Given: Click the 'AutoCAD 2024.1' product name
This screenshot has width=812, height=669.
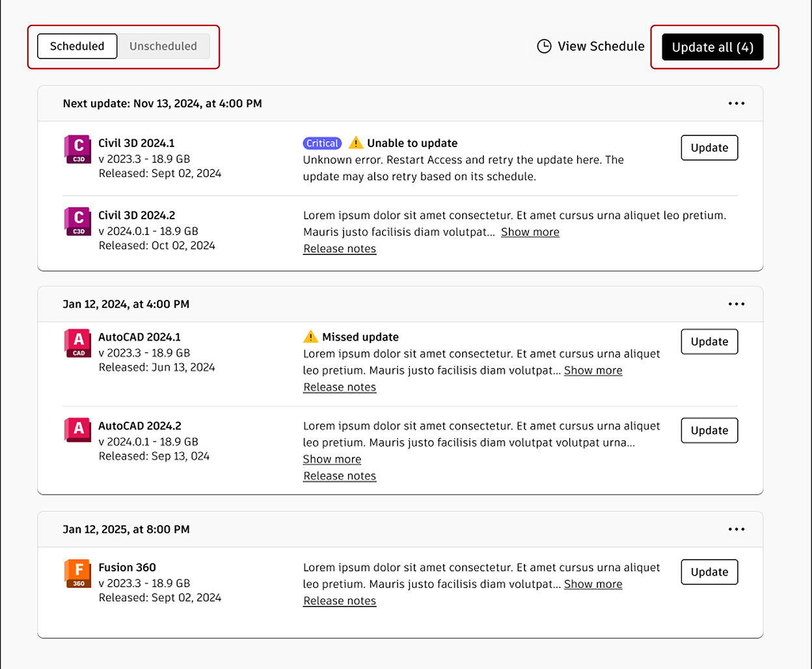Looking at the screenshot, I should (x=140, y=337).
